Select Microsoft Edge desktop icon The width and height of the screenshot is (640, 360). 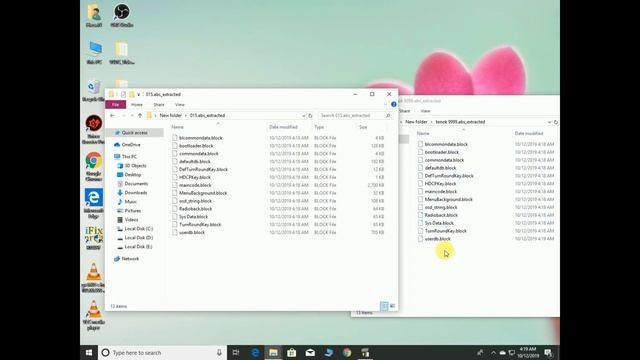93,202
